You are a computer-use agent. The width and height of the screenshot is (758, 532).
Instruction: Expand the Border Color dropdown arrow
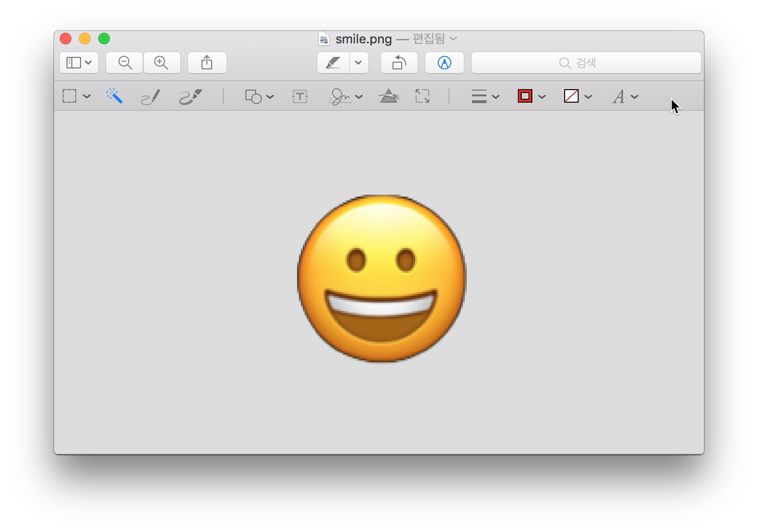point(542,97)
